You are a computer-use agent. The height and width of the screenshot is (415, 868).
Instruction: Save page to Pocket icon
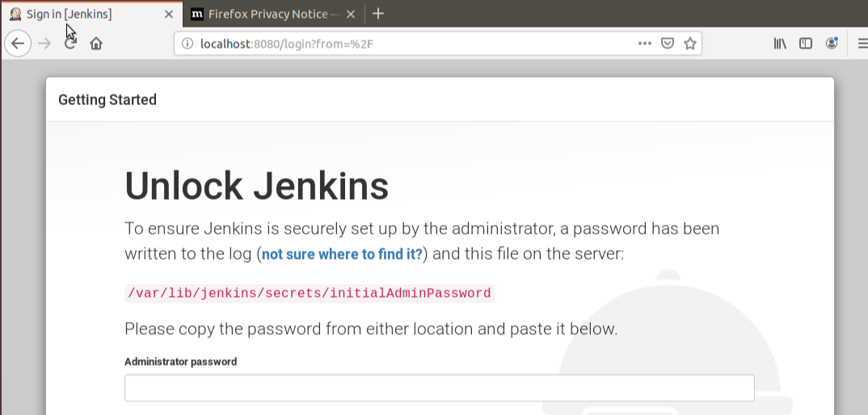tap(668, 43)
